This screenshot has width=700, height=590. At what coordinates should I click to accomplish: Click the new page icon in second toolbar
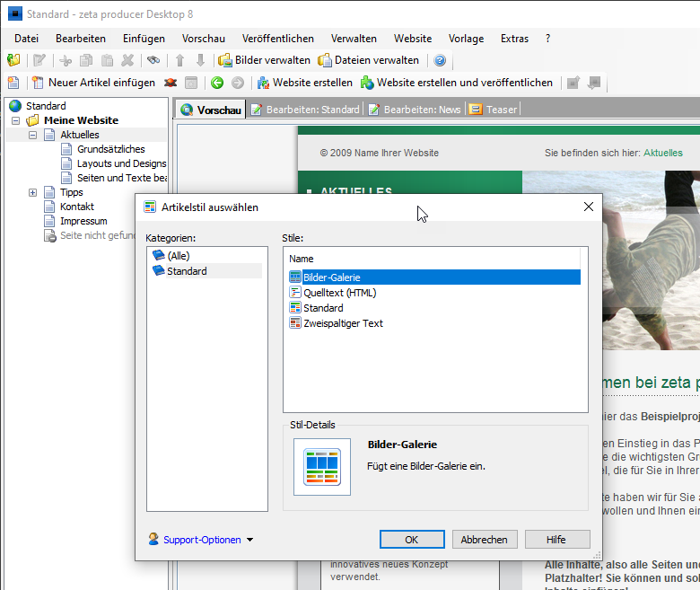click(13, 83)
